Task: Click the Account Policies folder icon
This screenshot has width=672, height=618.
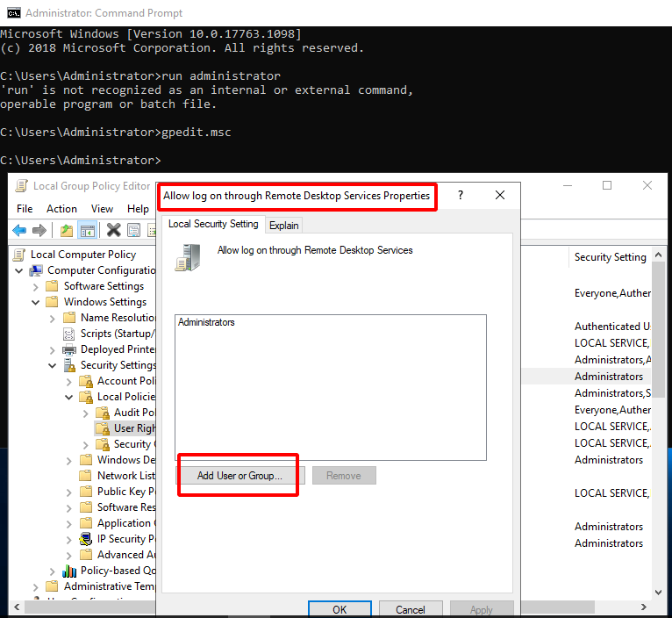Action: tap(86, 381)
